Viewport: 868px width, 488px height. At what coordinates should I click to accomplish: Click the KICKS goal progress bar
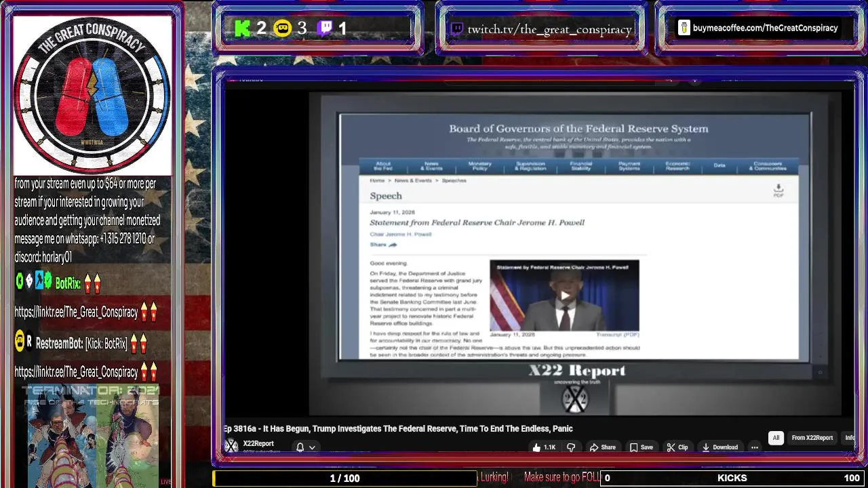tap(732, 478)
